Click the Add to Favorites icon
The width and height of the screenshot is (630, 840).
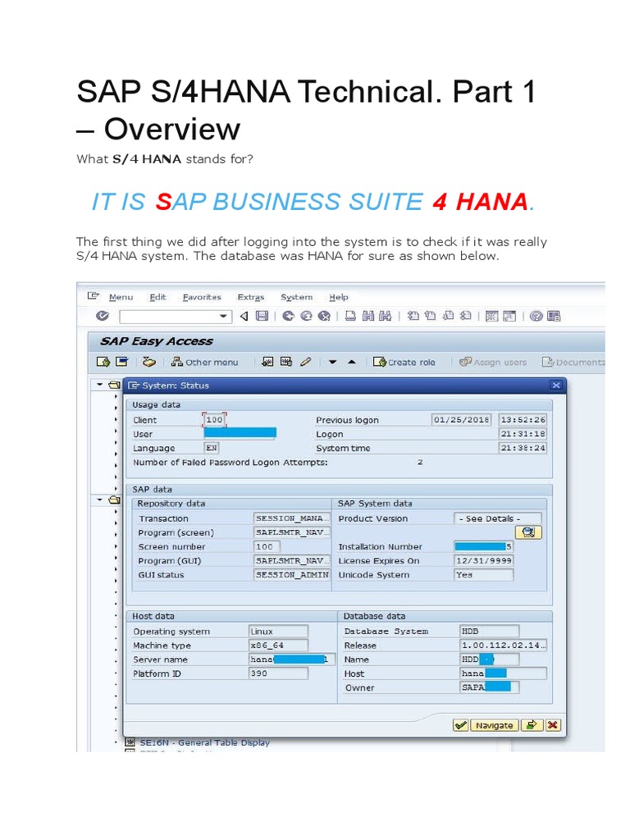tap(267, 362)
